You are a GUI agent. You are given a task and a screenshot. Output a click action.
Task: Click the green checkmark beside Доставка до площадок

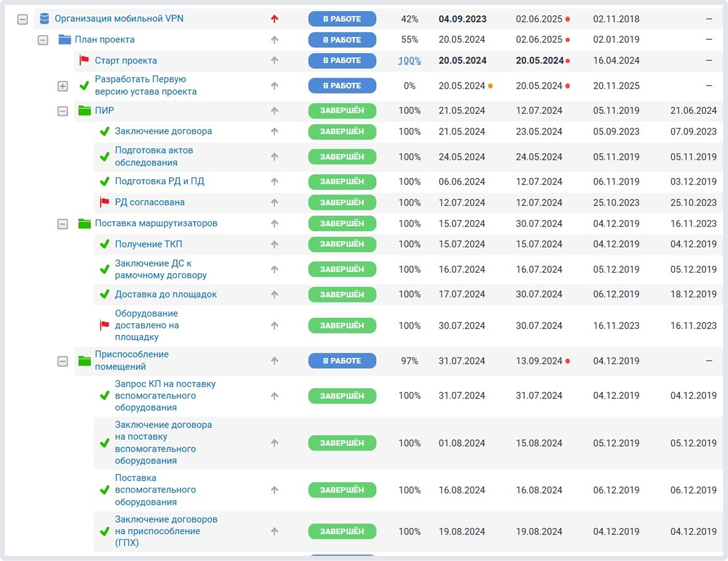104,294
